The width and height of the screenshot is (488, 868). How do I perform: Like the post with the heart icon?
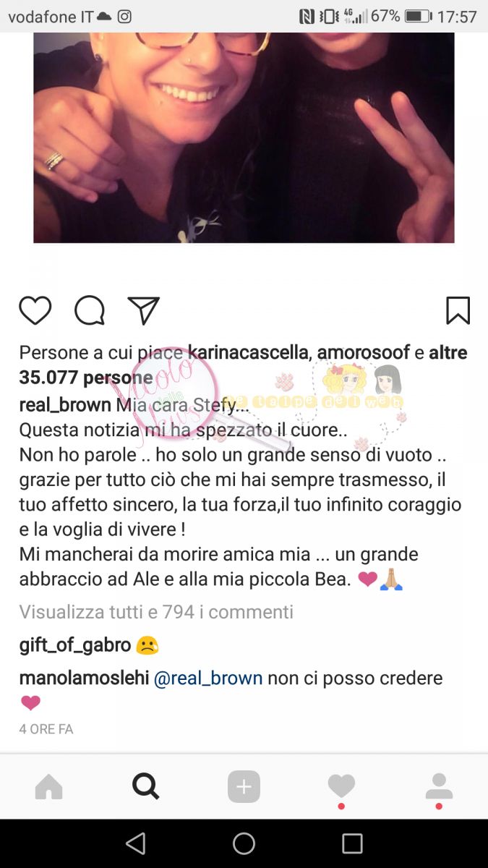coord(35,311)
